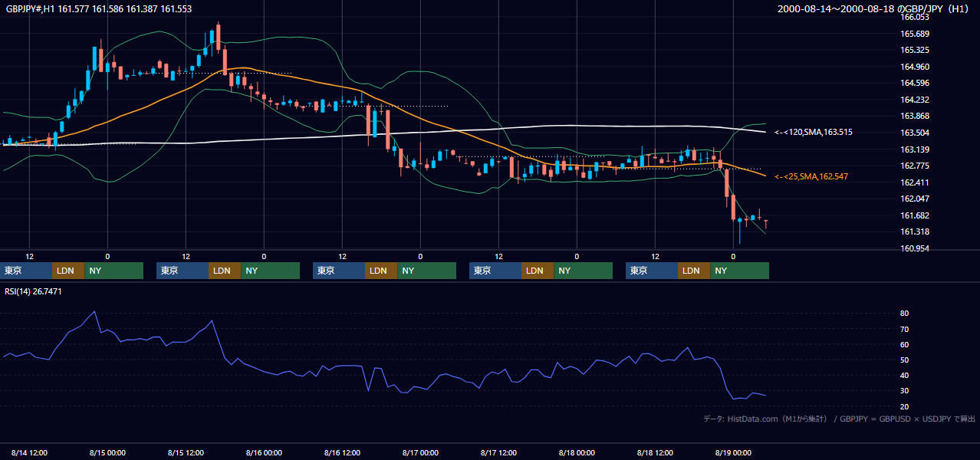Click the 25 SMA label reading 162.547

(x=811, y=176)
